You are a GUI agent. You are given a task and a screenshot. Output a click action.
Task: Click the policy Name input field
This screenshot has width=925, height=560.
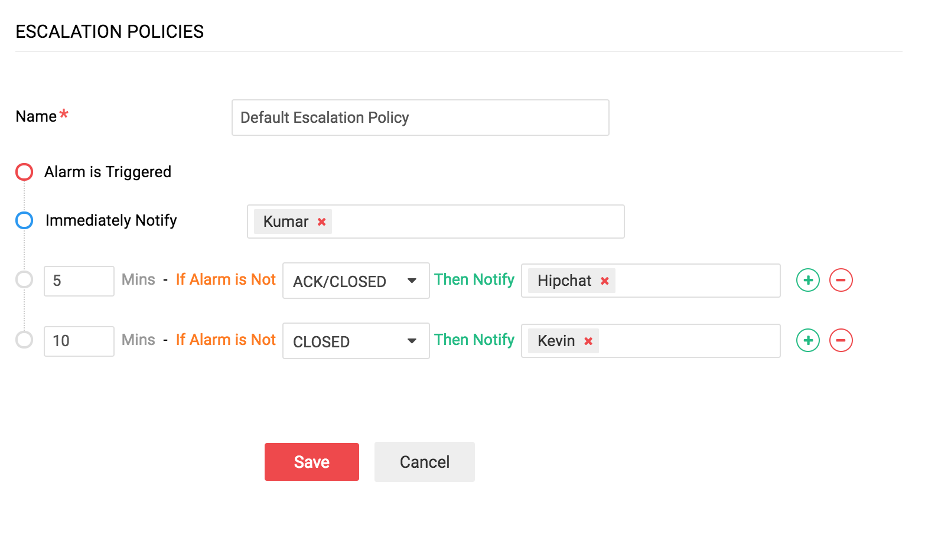[420, 118]
